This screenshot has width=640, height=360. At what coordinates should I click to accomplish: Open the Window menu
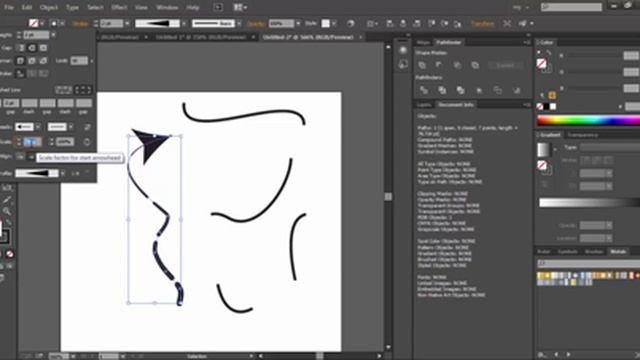tap(167, 7)
